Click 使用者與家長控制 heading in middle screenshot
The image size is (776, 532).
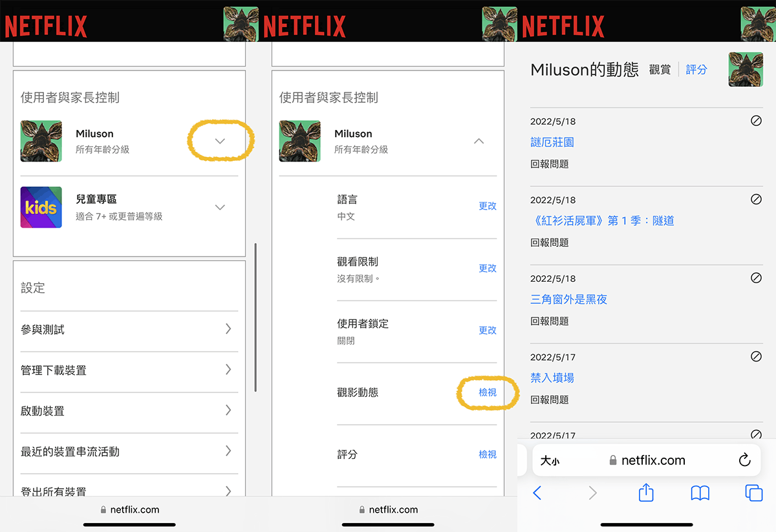[329, 98]
